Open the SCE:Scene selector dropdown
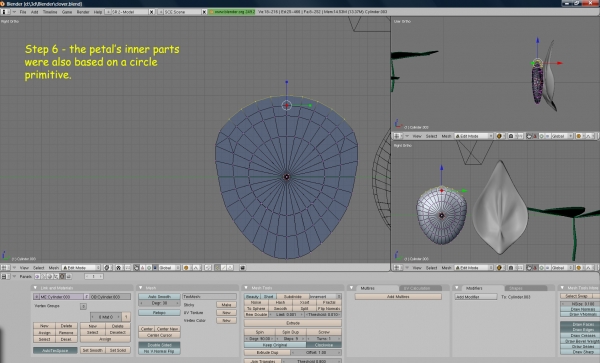 click(160, 12)
